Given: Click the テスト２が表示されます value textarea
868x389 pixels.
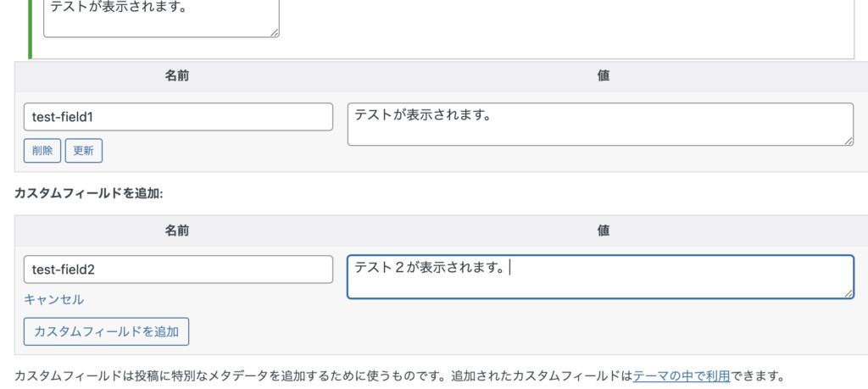Looking at the screenshot, I should (600, 277).
